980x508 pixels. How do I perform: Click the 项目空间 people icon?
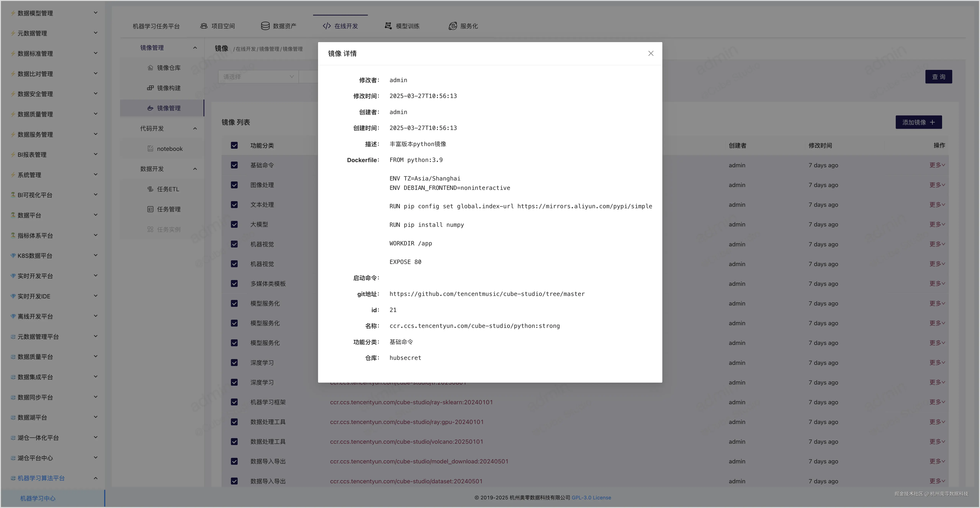coord(204,26)
